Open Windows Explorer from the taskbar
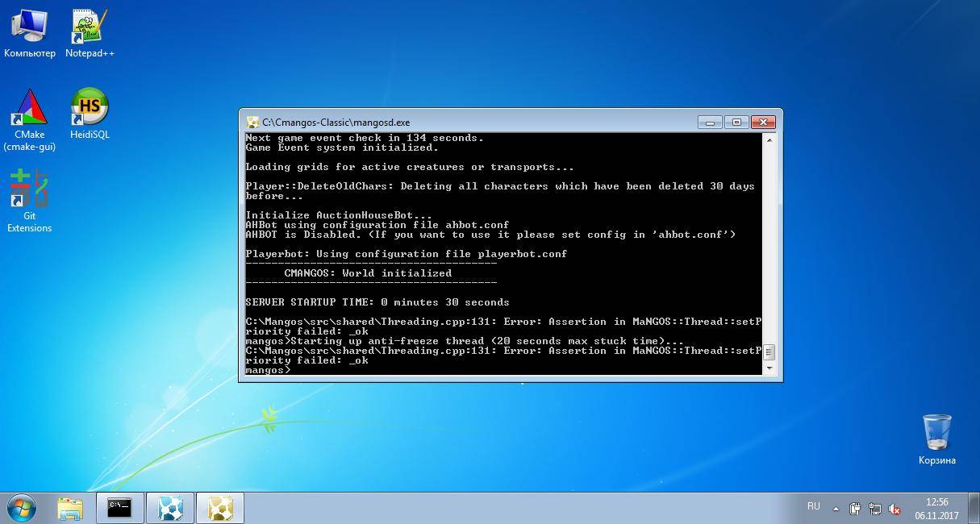 click(x=71, y=509)
